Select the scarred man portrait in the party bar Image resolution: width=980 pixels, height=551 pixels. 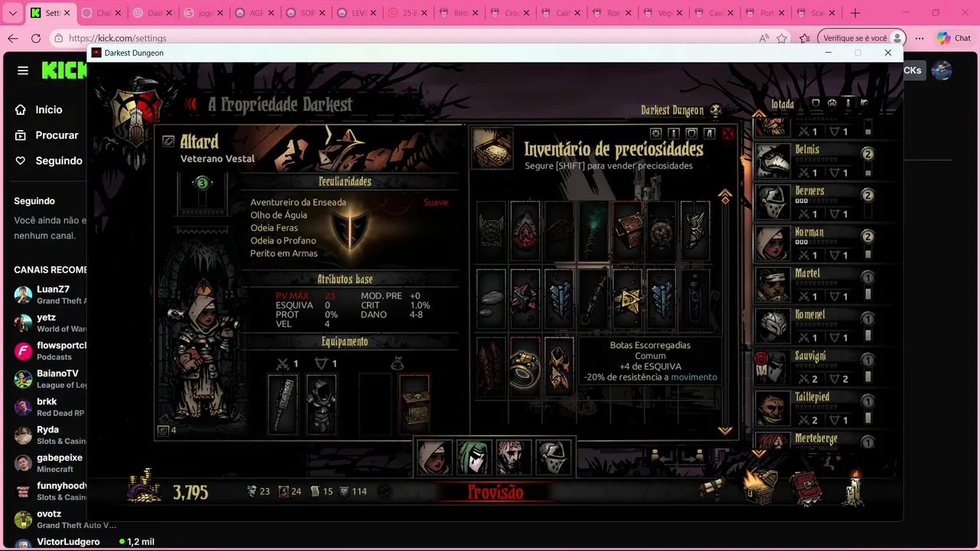(x=512, y=457)
